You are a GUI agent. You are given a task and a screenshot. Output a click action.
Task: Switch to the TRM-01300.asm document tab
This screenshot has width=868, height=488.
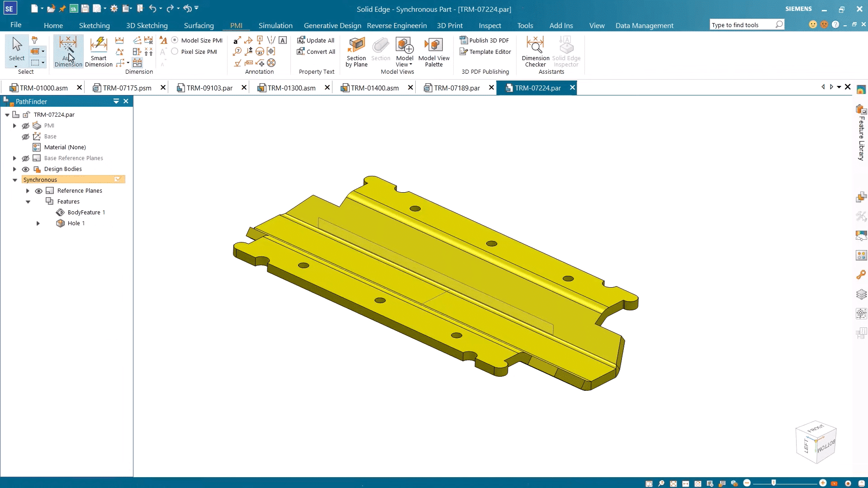[x=291, y=88]
